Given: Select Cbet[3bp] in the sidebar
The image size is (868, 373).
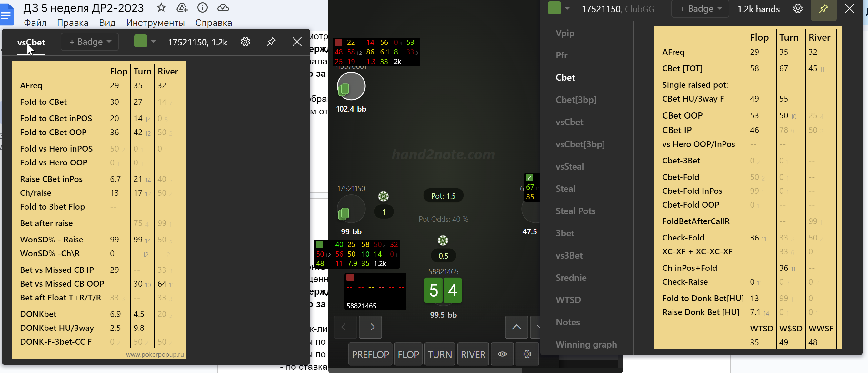Looking at the screenshot, I should pyautogui.click(x=576, y=100).
